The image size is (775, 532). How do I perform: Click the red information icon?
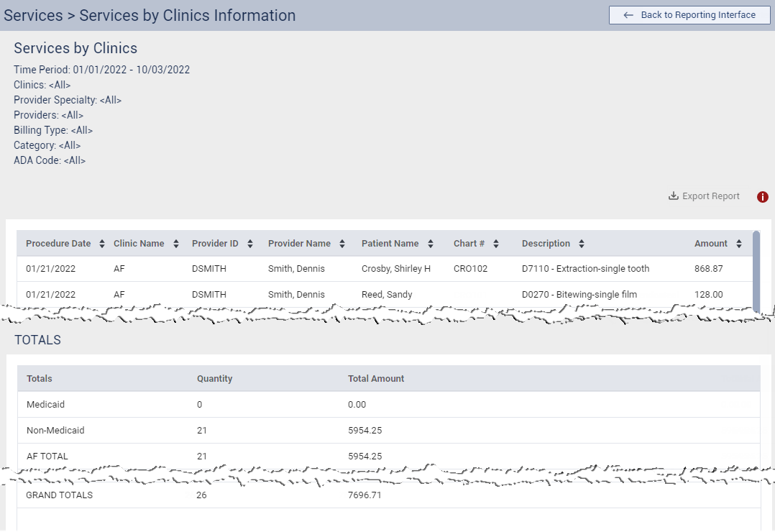(x=763, y=197)
